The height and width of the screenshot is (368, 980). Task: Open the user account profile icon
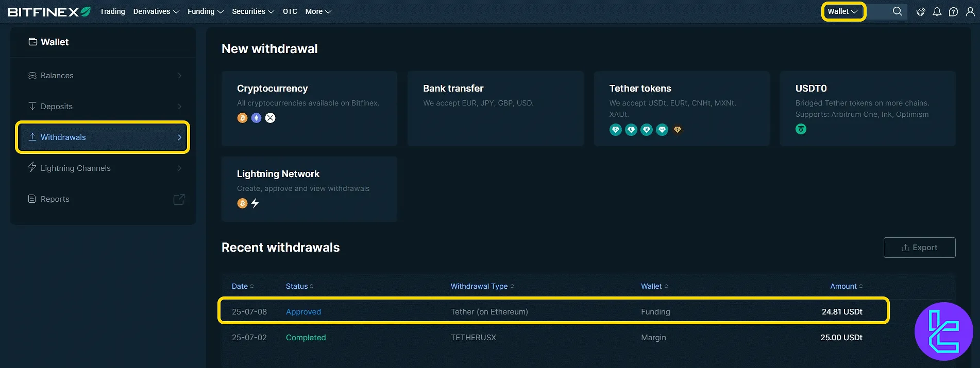970,12
